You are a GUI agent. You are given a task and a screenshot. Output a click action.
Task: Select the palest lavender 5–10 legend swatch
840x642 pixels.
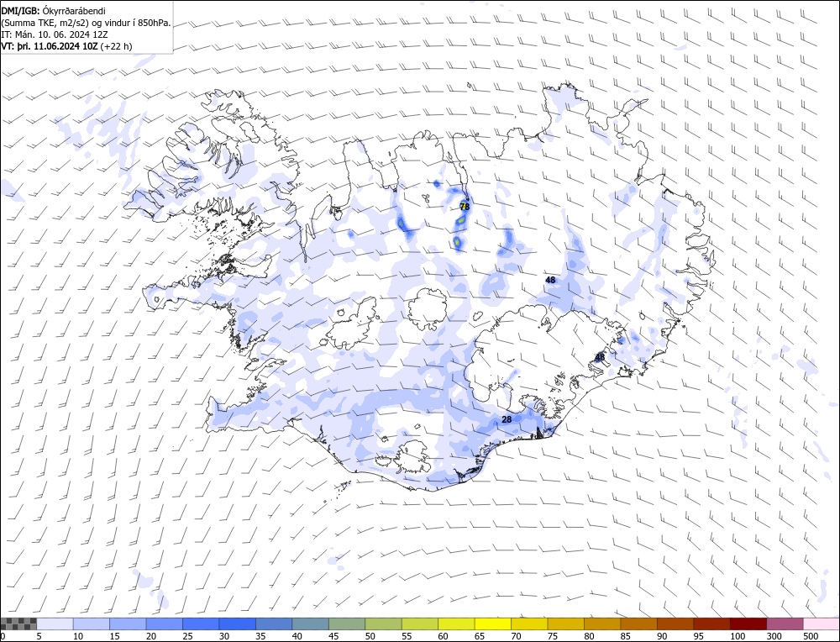[x=55, y=624]
